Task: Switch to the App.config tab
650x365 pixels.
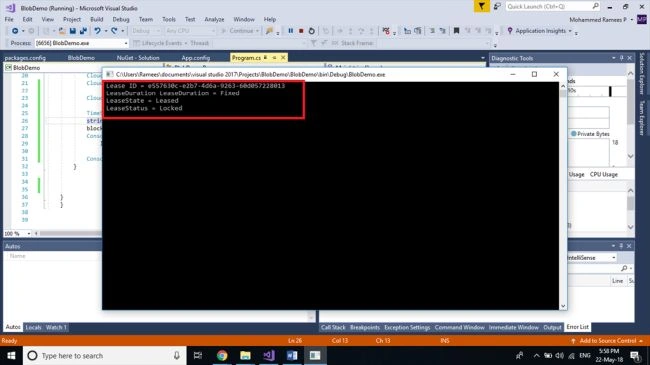Action: point(196,58)
